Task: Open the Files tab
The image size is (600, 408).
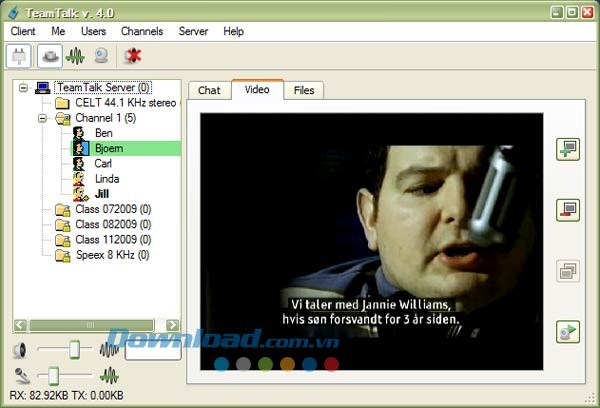Action: click(x=303, y=90)
